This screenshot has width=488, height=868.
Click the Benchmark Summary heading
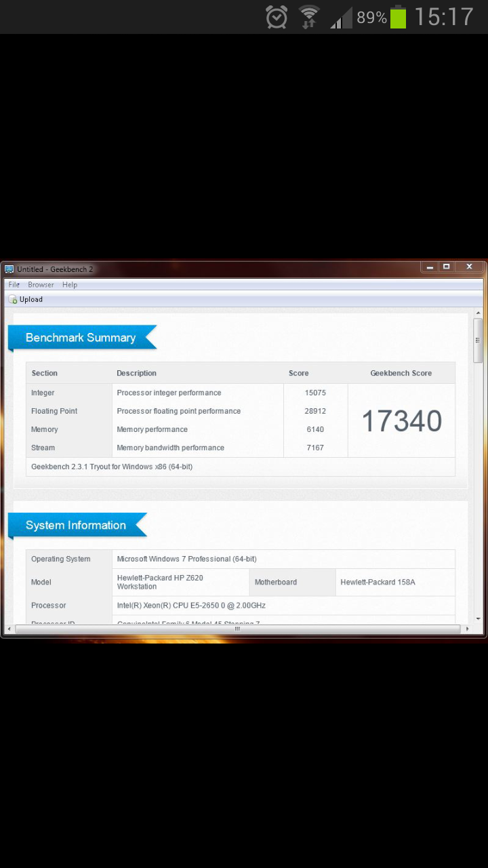(x=81, y=338)
